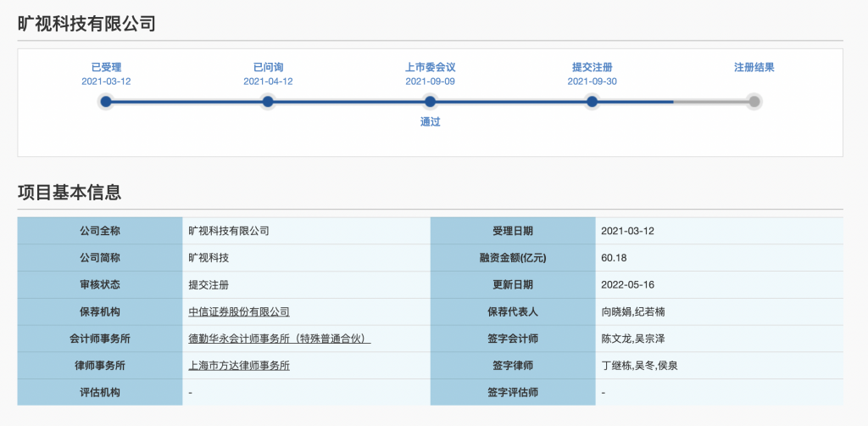The image size is (868, 426).
Task: Click the 已受理 timeline node dot
Action: [x=106, y=102]
